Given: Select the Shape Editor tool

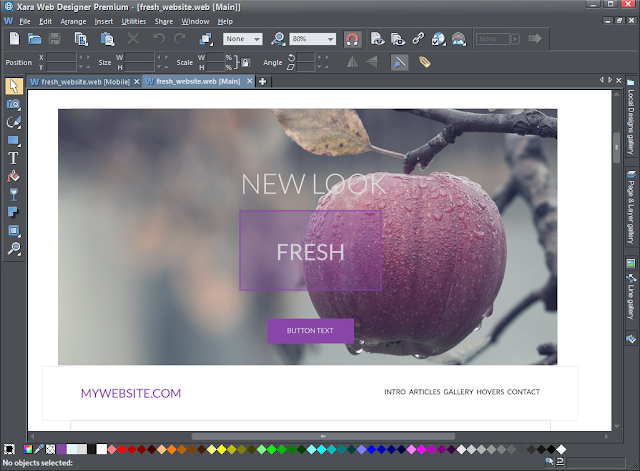Looking at the screenshot, I should click(13, 122).
